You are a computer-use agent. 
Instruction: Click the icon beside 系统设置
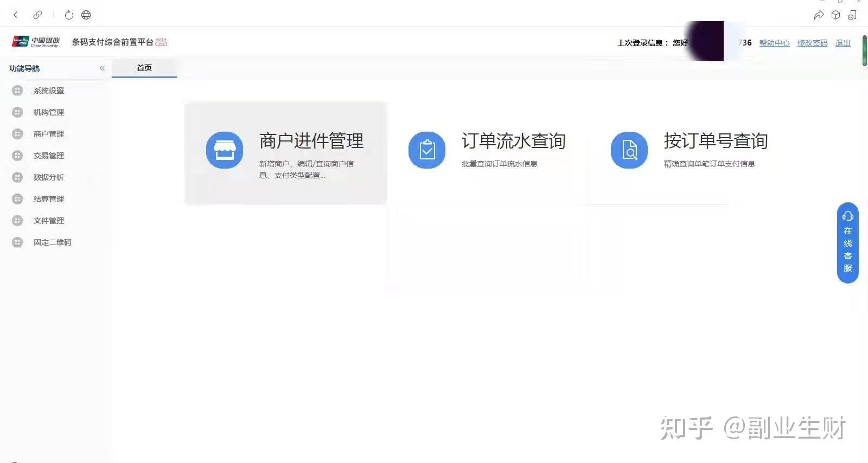tap(17, 91)
